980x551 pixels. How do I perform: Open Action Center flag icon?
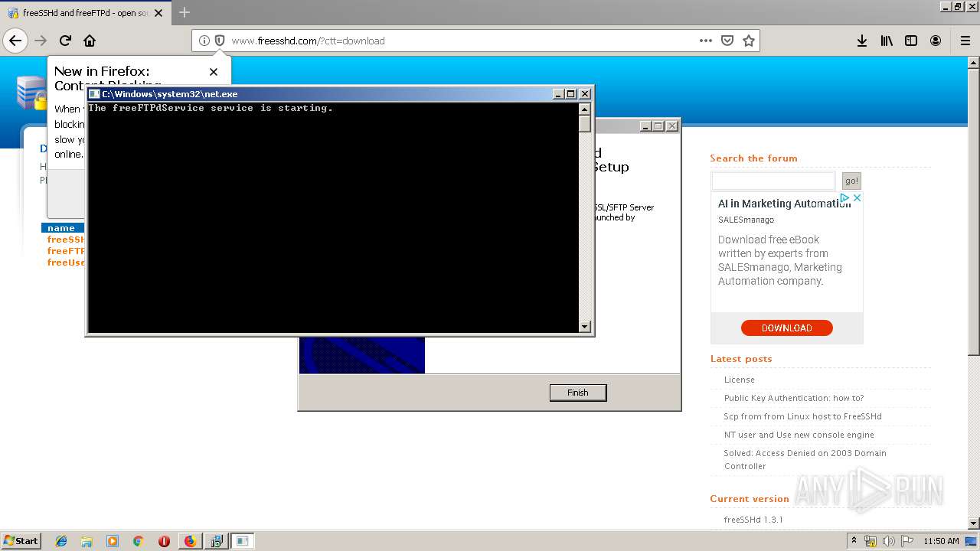(907, 541)
